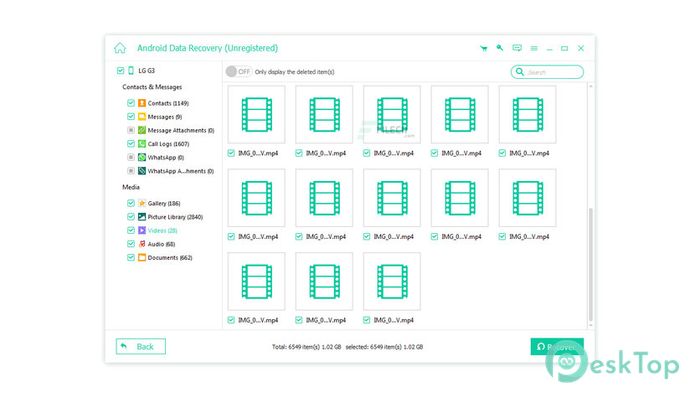This screenshot has height=400, width=700.
Task: Uncheck the Gallery (186) checkbox
Action: tap(131, 203)
